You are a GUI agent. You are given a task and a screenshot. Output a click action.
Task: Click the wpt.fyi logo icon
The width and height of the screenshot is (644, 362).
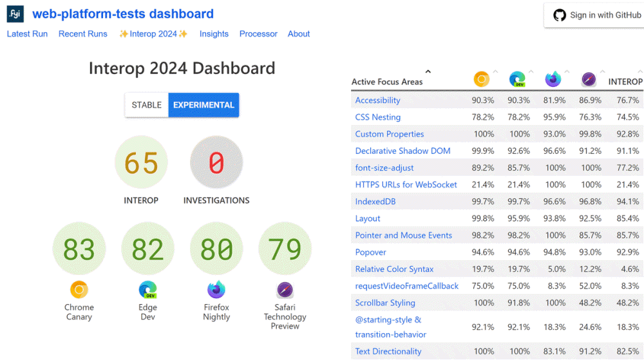coord(15,14)
